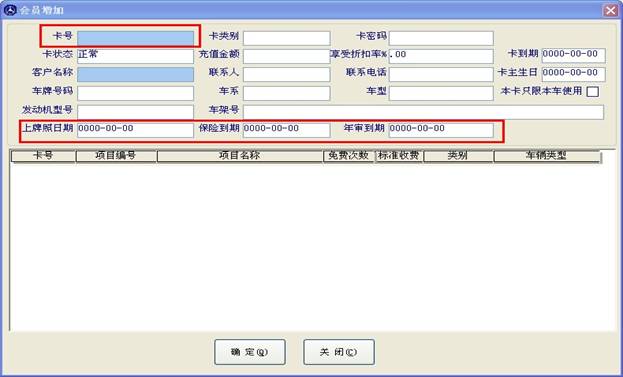Click the 关闭 button
Screen dimensions: 623x377
pyautogui.click(x=339, y=352)
